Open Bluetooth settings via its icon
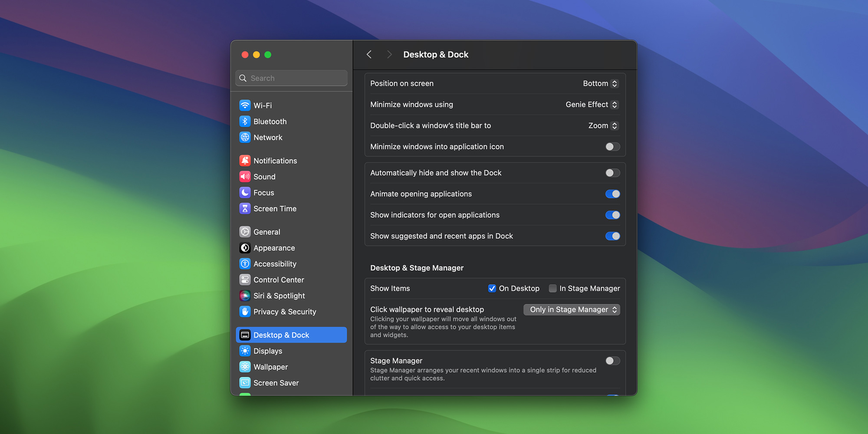868x434 pixels. coord(245,122)
